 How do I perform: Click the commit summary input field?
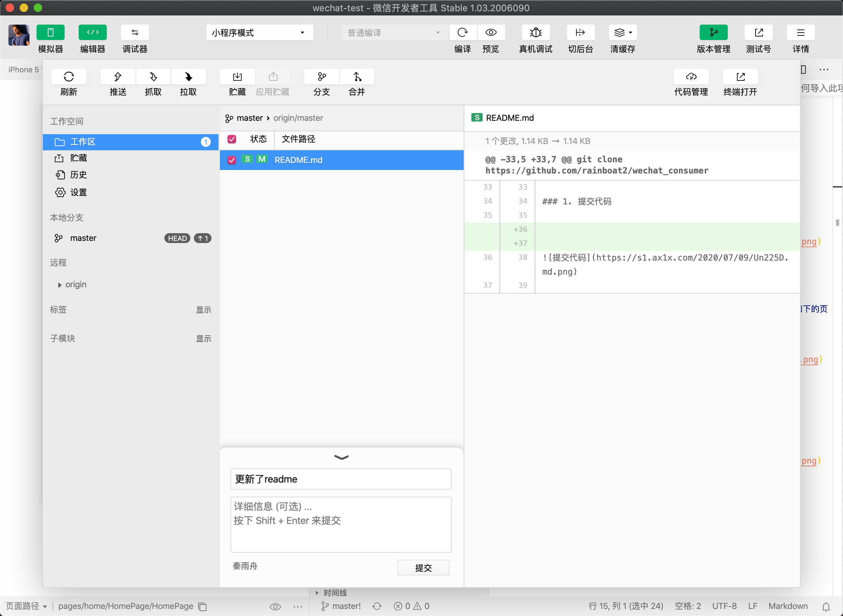(x=341, y=479)
